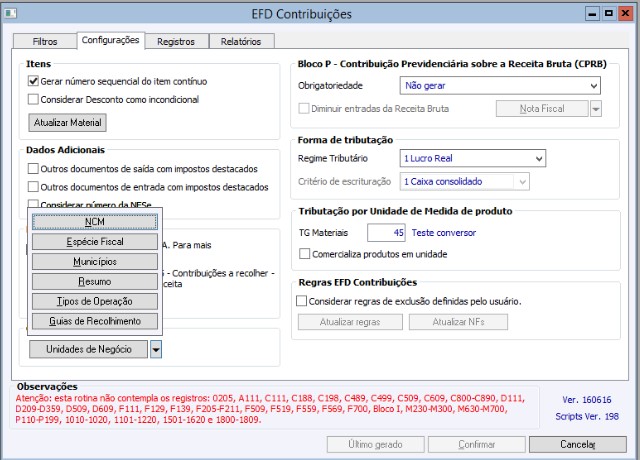Click the Unidades de Negócio button
640x460 pixels.
(89, 349)
